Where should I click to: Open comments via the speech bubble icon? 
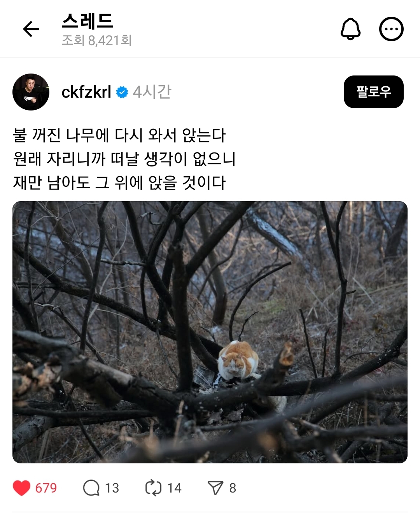[x=91, y=488]
